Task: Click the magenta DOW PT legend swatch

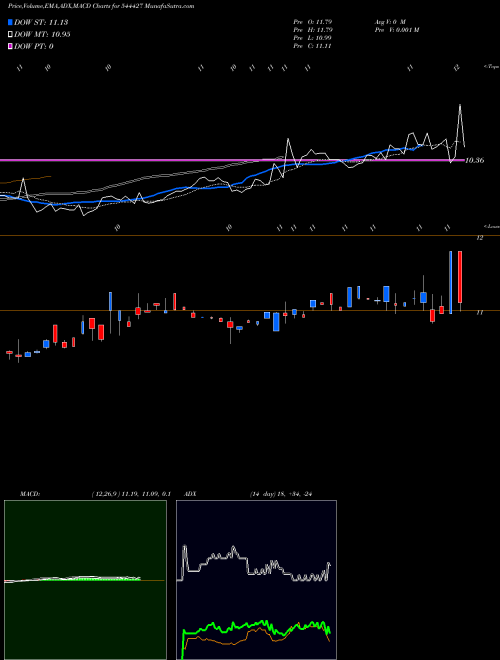Action: point(10,46)
